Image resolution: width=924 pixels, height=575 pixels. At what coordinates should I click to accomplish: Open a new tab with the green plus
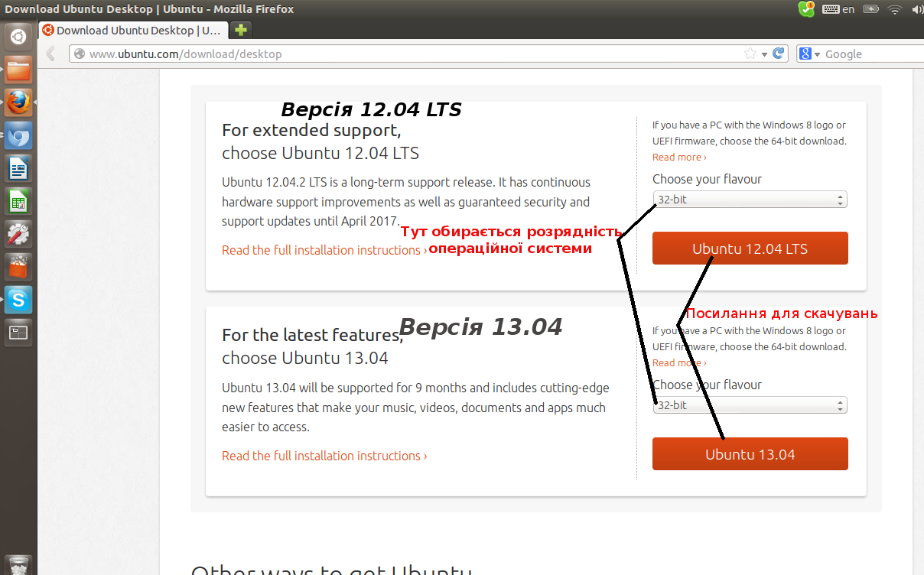tap(241, 30)
